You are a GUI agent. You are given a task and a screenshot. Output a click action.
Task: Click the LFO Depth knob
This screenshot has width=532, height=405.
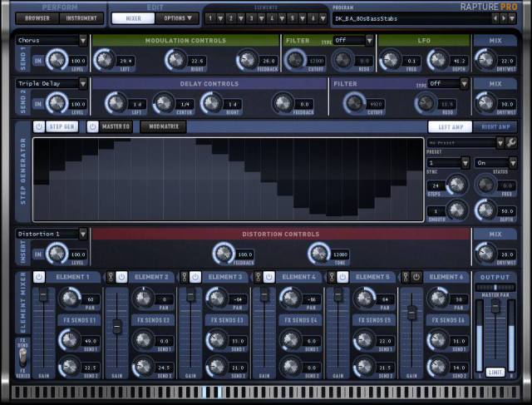[438, 60]
